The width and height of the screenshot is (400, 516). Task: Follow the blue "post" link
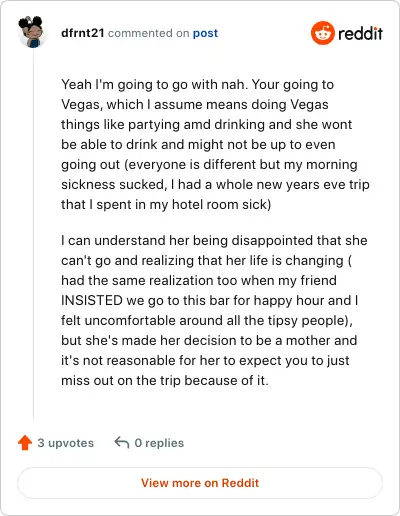pos(205,33)
